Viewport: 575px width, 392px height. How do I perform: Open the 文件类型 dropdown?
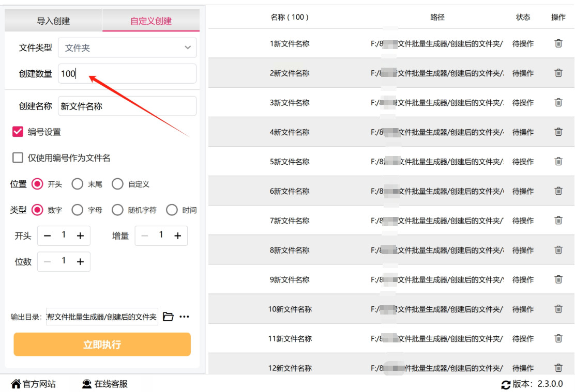(127, 48)
